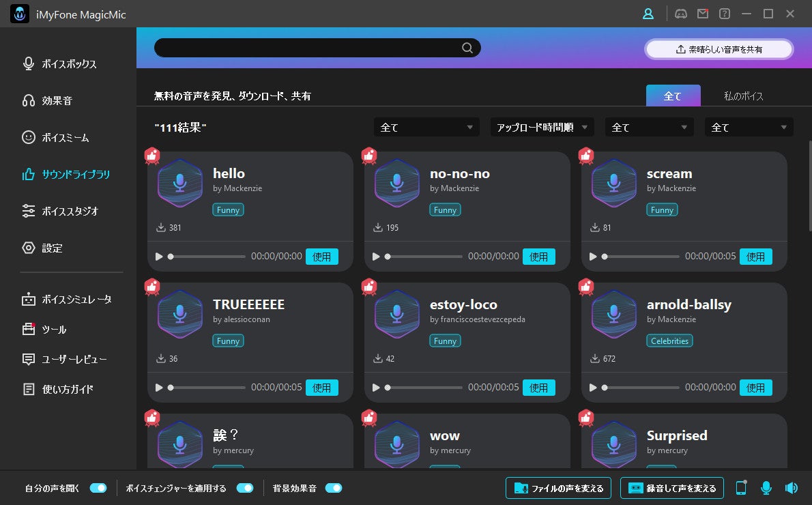Click the scream progress slider
812x505 pixels.
click(x=641, y=257)
